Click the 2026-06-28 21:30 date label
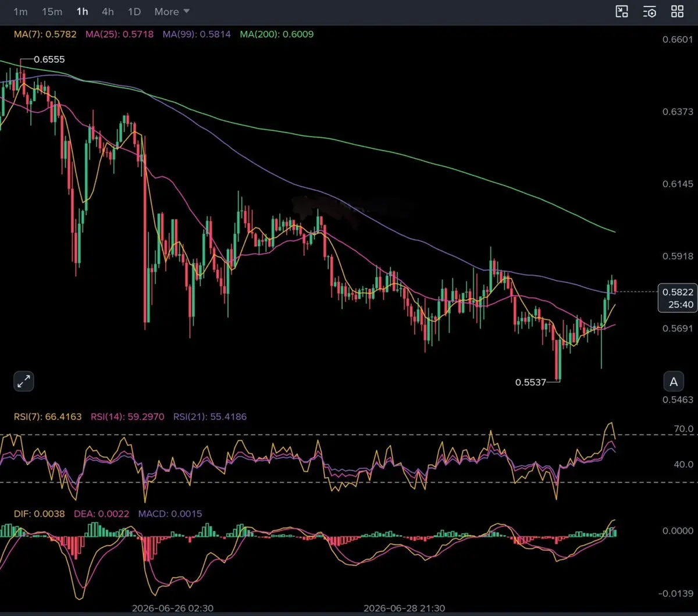This screenshot has height=616, width=698. 404,608
